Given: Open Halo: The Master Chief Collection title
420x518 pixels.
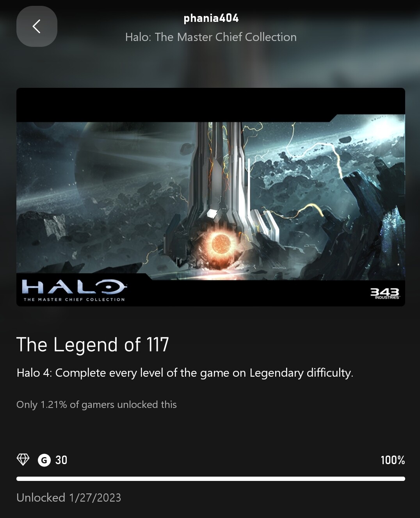Looking at the screenshot, I should [211, 37].
